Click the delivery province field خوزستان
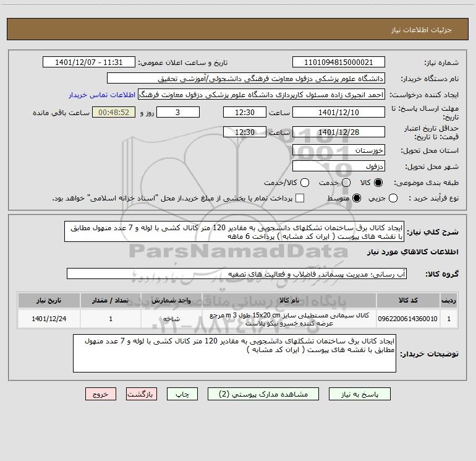 pyautogui.click(x=339, y=150)
